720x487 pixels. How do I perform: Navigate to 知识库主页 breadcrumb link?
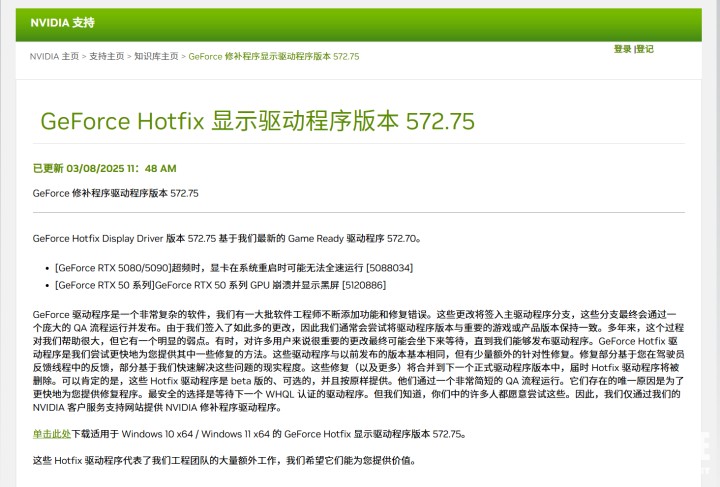point(156,56)
